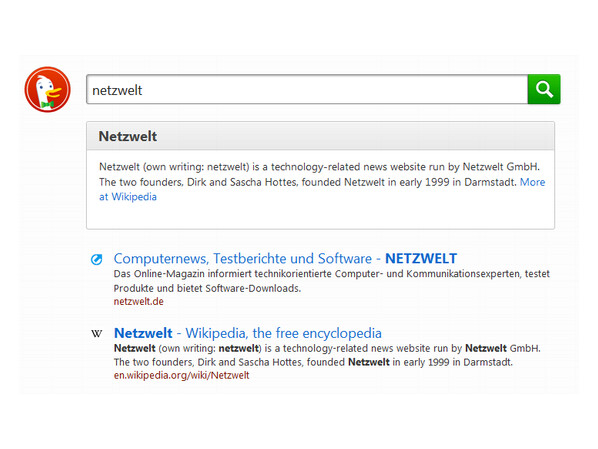Screen dimensions: 598x449
Task: Click empty area inside the instant answer box
Action: 320,216
